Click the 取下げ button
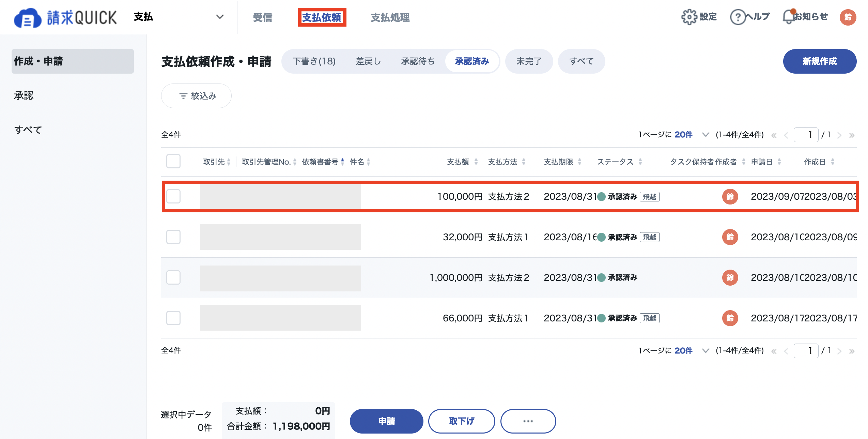Screen dimensions: 868x439 (462, 421)
